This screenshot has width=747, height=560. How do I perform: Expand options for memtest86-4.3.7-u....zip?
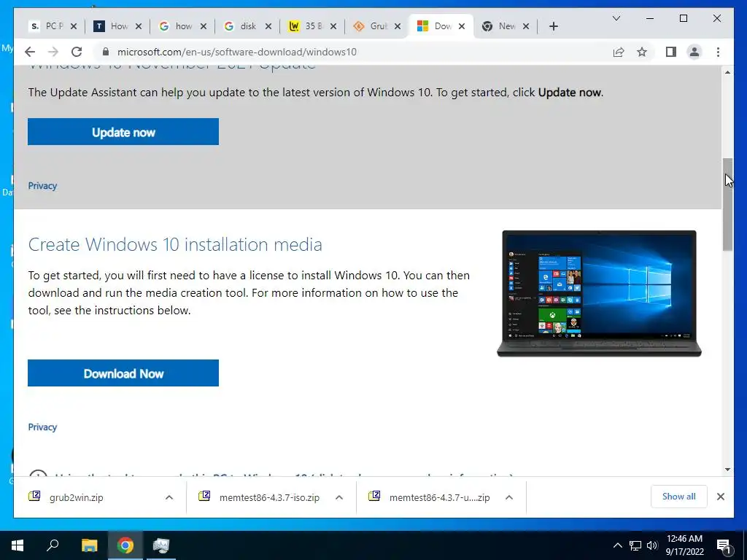(508, 497)
